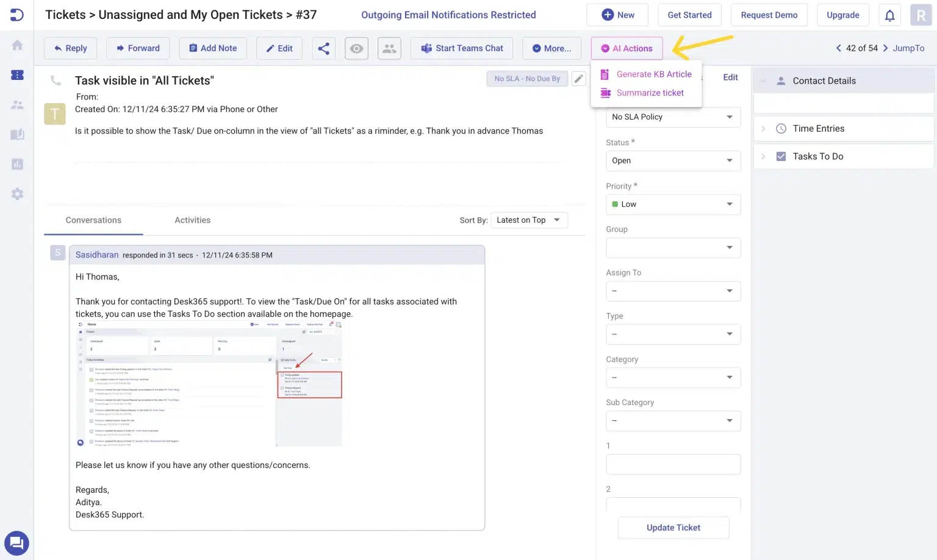Open the Priority dropdown showing Low
937x560 pixels.
[x=673, y=204]
